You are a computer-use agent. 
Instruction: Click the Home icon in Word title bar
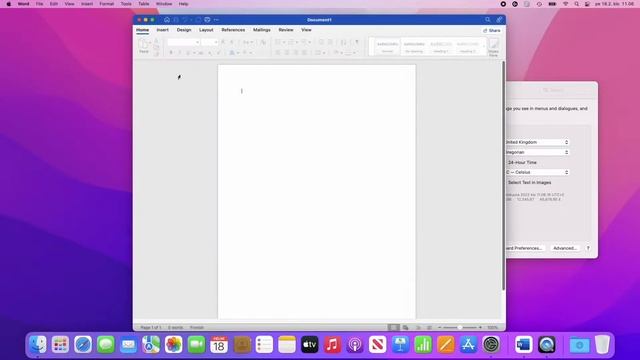point(167,20)
